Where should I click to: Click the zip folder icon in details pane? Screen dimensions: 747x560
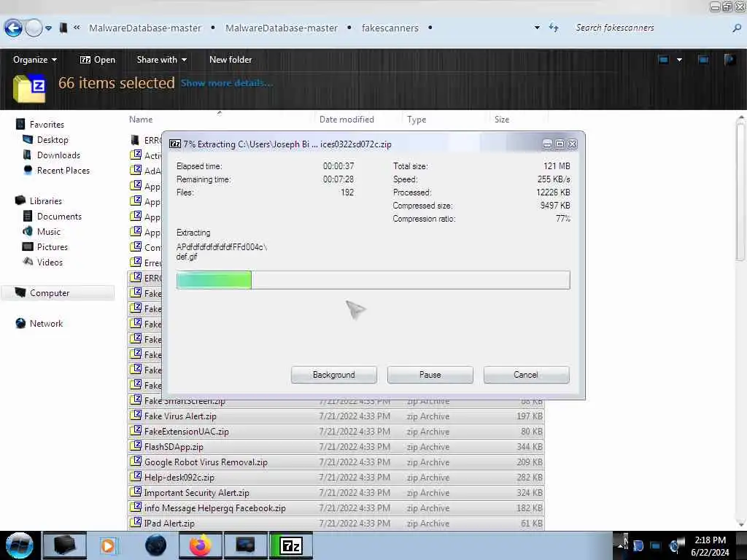coord(29,88)
